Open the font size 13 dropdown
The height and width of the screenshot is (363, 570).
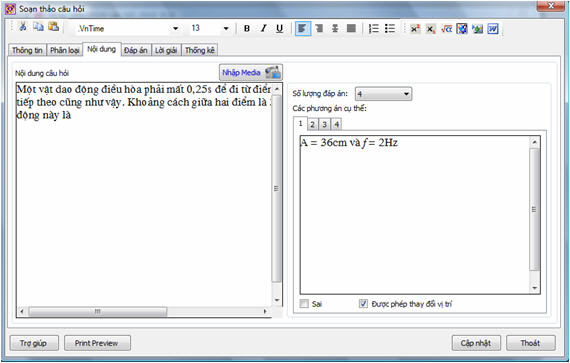226,28
